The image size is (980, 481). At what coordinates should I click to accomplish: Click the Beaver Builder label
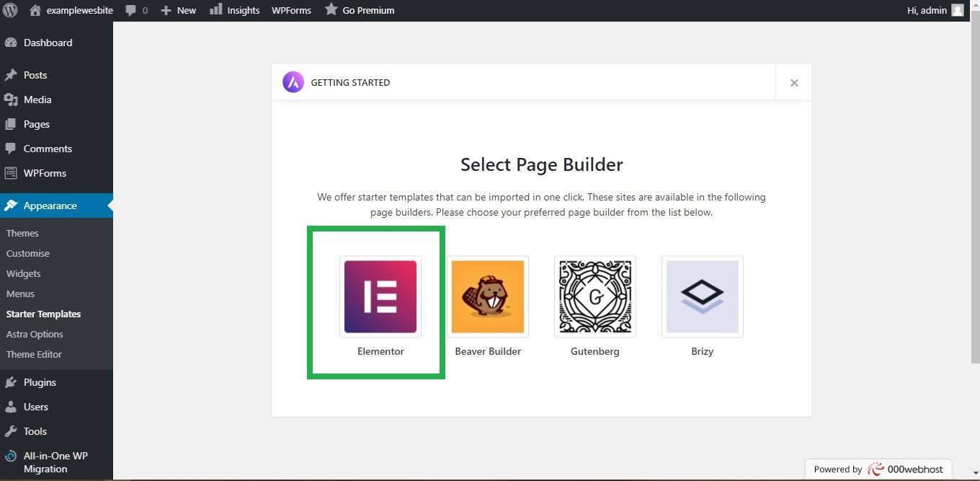pyautogui.click(x=488, y=351)
